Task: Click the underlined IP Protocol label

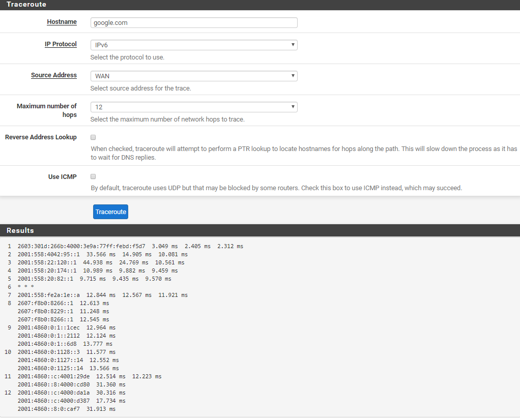Action: click(61, 44)
